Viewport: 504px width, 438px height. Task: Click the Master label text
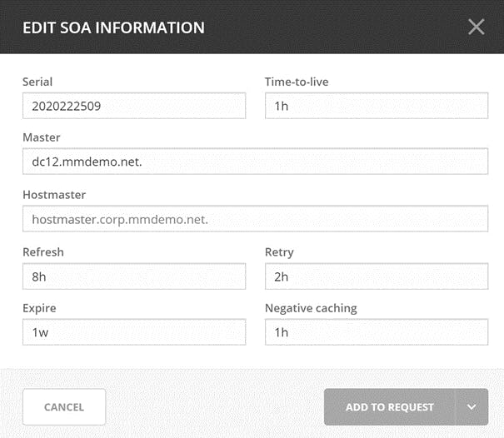(41, 137)
